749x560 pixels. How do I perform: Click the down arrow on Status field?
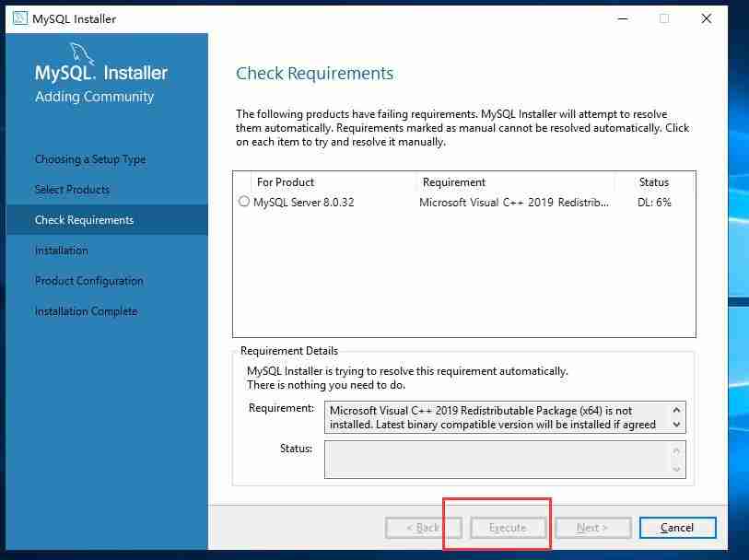click(678, 469)
